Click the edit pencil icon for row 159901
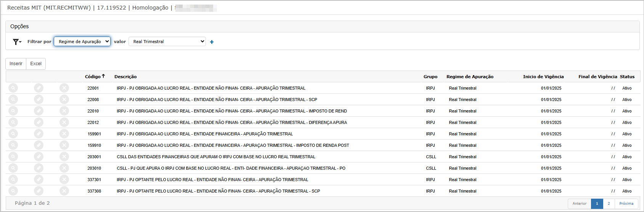 (39, 134)
